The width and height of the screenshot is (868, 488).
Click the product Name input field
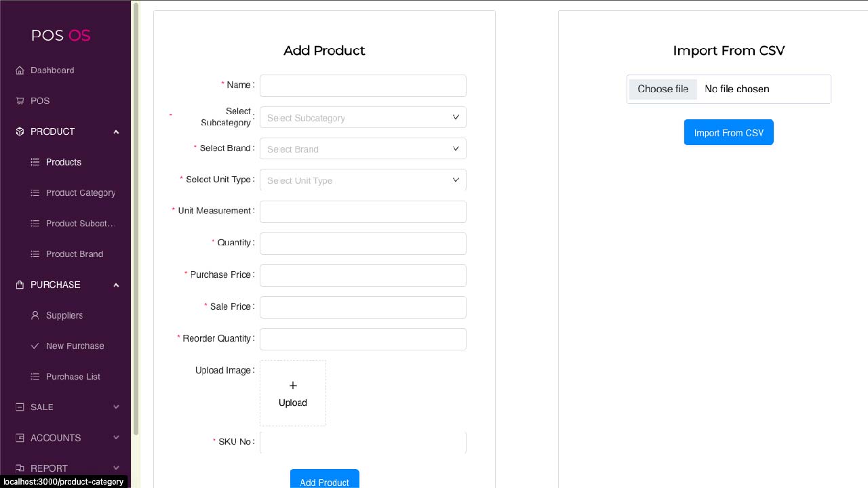tap(363, 86)
